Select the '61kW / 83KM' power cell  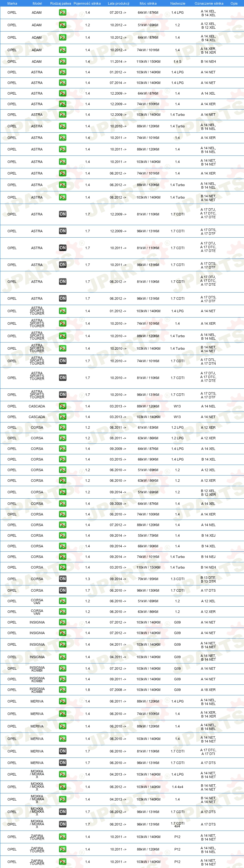click(x=148, y=427)
